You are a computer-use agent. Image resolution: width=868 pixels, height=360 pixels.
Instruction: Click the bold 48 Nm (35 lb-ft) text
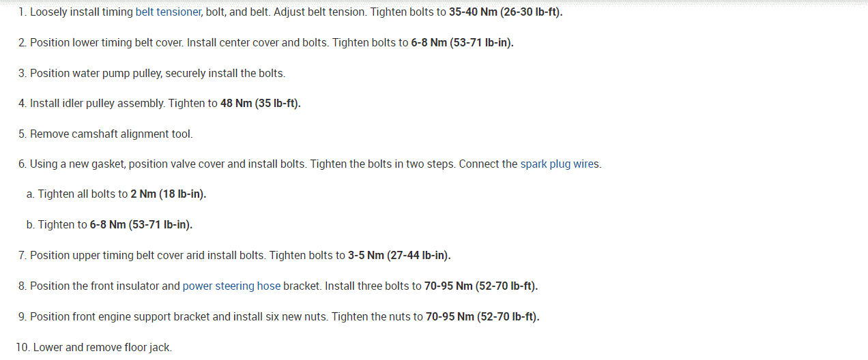[x=260, y=104]
